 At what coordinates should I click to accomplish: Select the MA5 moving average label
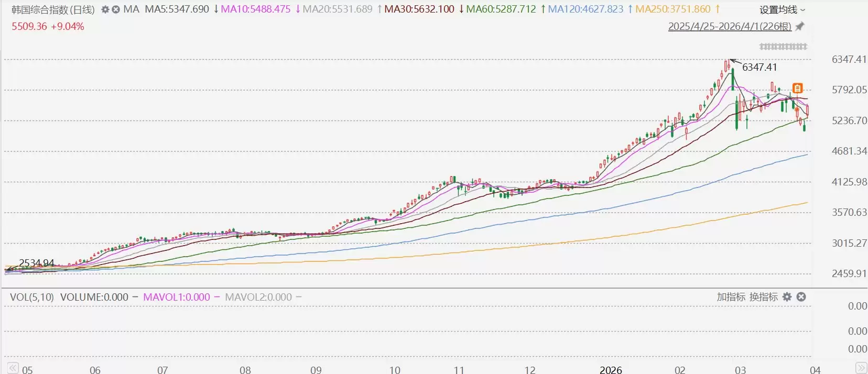[x=177, y=9]
